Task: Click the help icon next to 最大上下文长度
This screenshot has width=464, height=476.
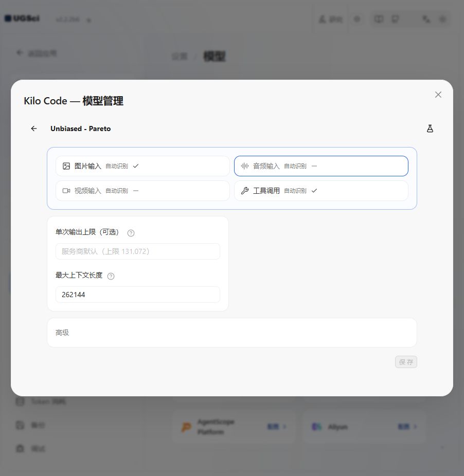Action: [x=111, y=276]
